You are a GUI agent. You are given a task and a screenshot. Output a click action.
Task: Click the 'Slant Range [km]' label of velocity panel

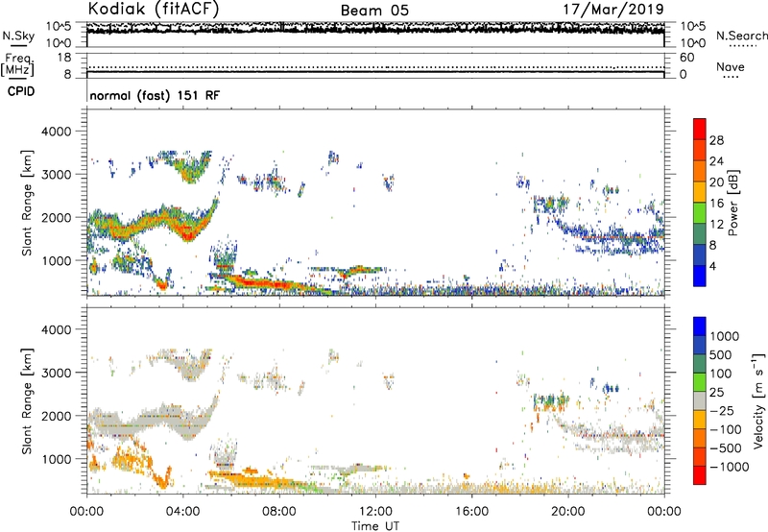click(x=28, y=400)
